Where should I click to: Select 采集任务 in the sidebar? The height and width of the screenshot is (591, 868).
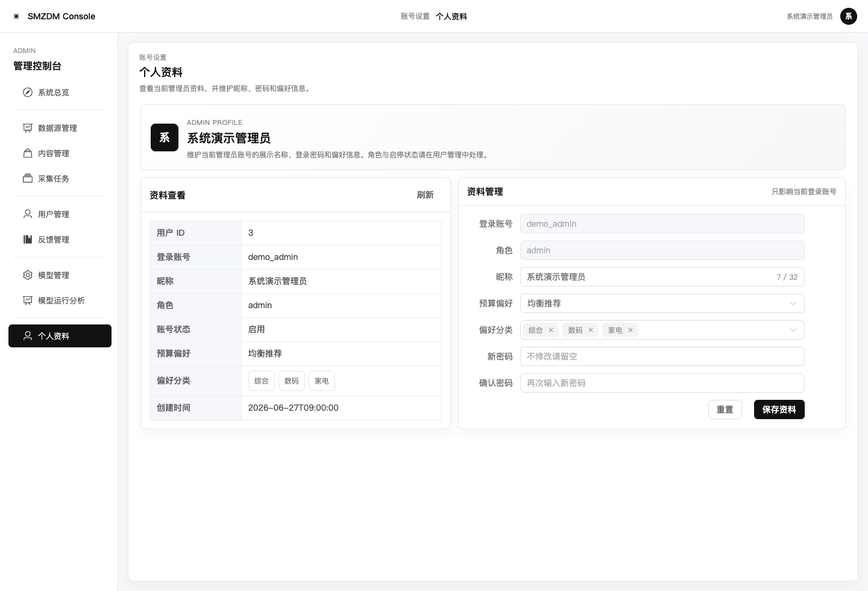tap(60, 179)
